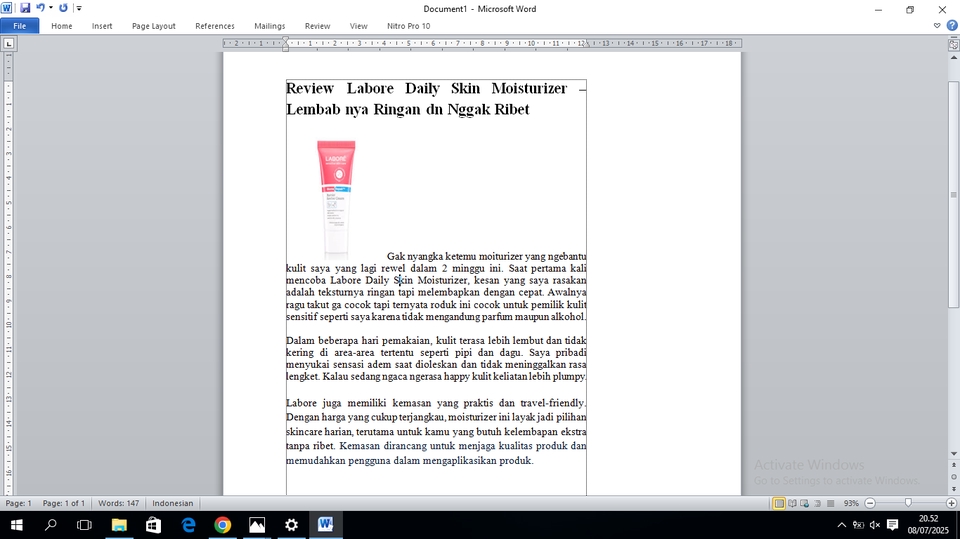This screenshot has height=539, width=960.
Task: Click the network status tray icon
Action: tap(858, 525)
